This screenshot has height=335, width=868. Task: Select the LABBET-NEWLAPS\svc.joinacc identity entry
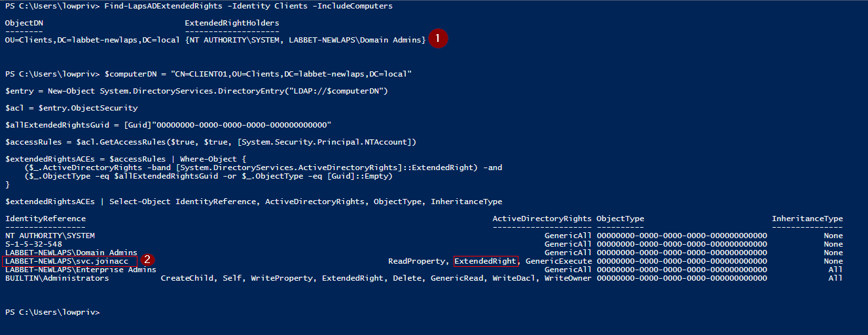[x=67, y=261]
